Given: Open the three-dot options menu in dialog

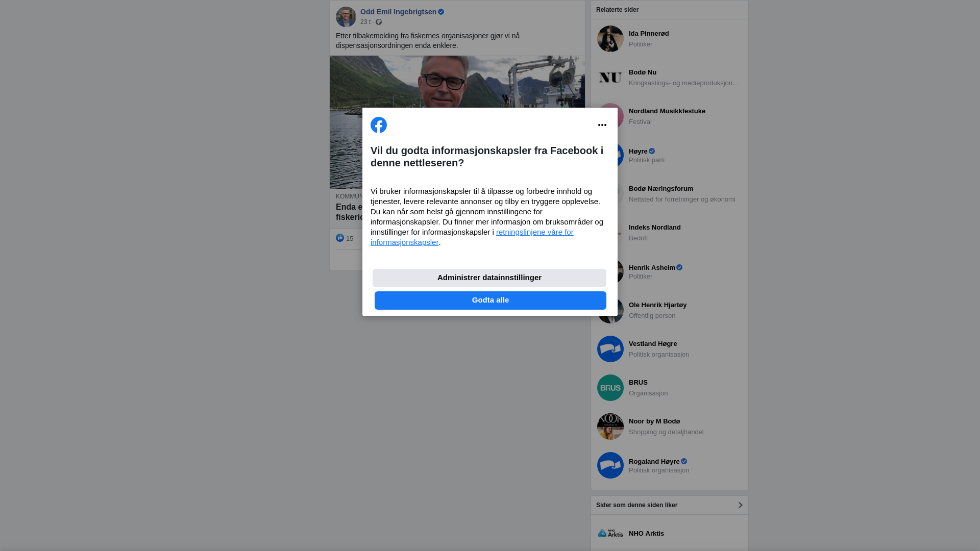Looking at the screenshot, I should tap(602, 125).
